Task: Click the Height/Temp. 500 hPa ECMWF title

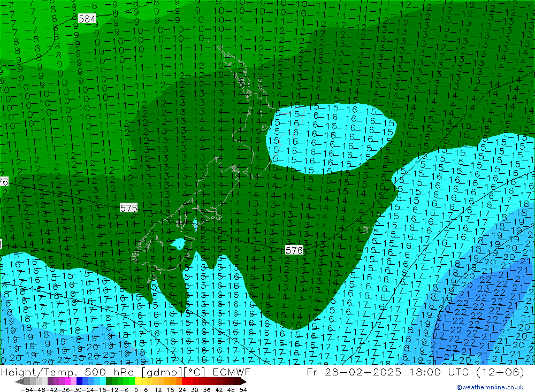Action: 126,372
